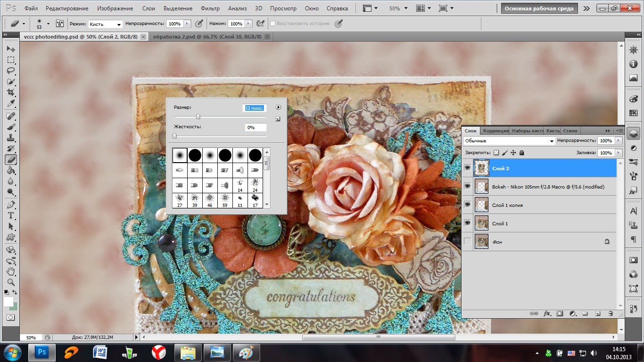Expand the layer Непрозрачность arrow
Image resolution: width=644 pixels, height=362 pixels.
tap(618, 140)
